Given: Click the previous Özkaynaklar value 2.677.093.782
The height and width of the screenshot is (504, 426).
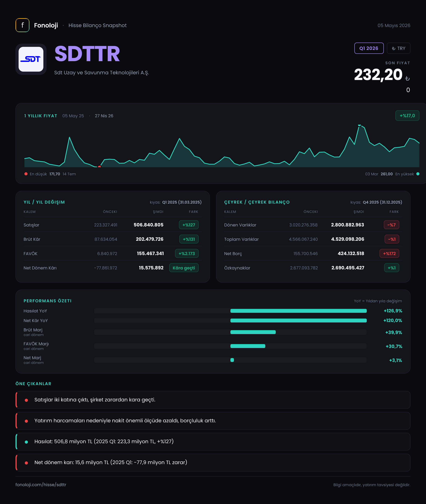Looking at the screenshot, I should click(304, 268).
